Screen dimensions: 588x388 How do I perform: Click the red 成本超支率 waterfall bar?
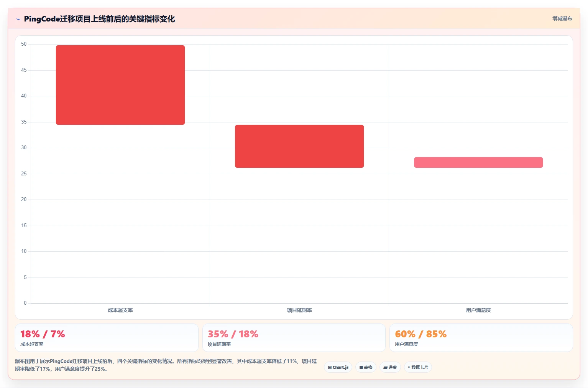tap(120, 85)
